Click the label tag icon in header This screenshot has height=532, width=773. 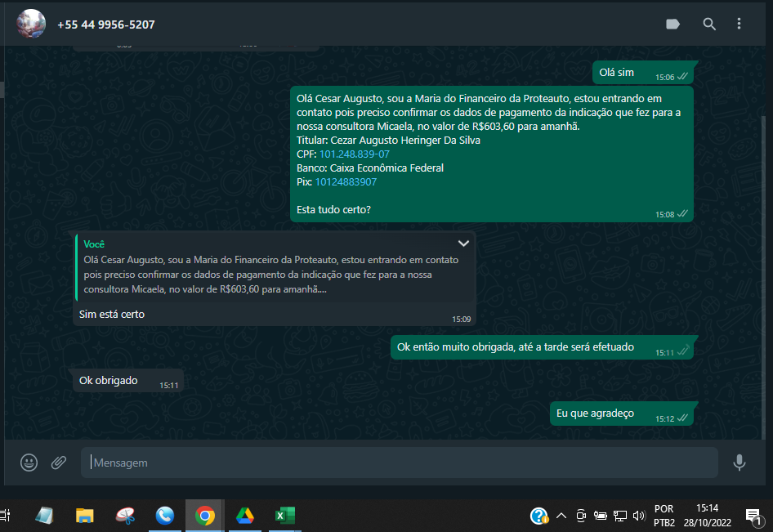(673, 25)
